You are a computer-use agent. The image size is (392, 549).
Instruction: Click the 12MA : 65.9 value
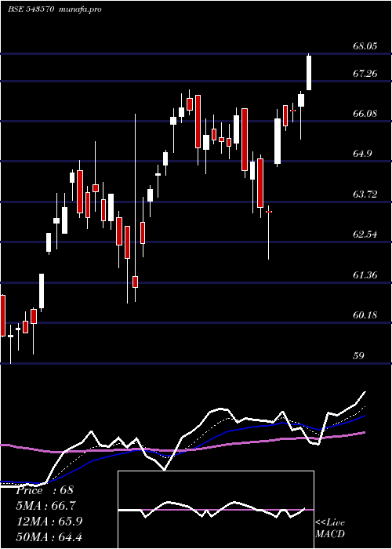[49, 522]
